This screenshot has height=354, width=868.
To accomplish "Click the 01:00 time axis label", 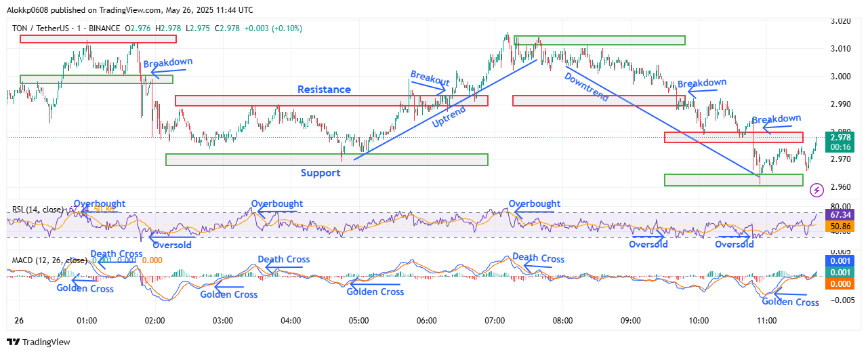I will [87, 321].
